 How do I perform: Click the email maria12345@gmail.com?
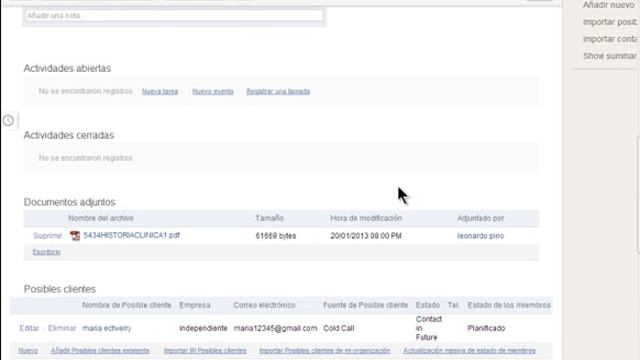coord(276,328)
